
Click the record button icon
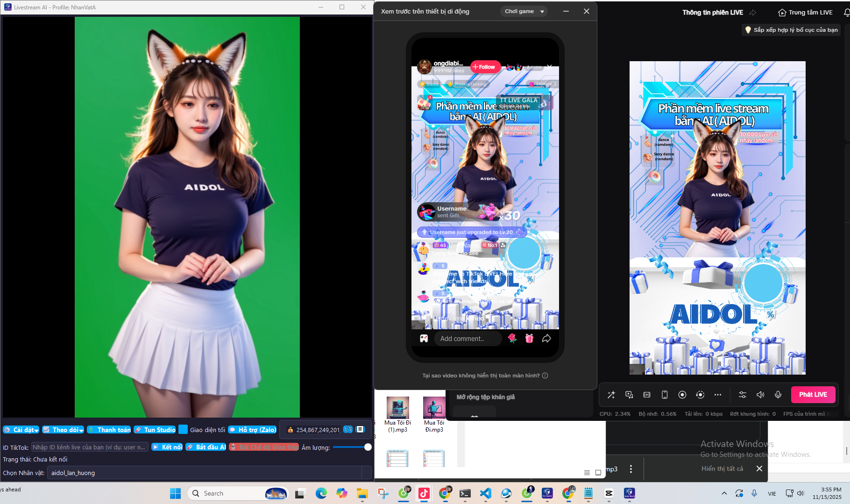click(682, 395)
